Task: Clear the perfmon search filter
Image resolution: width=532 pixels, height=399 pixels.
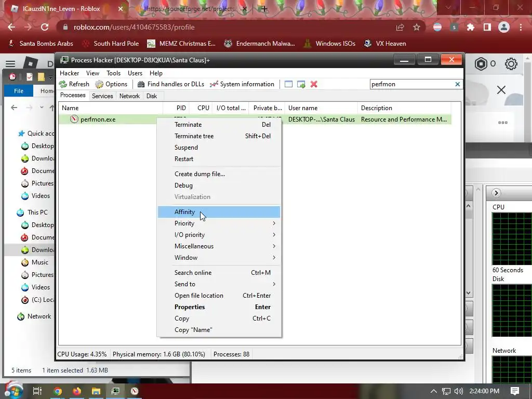Action: (x=457, y=84)
